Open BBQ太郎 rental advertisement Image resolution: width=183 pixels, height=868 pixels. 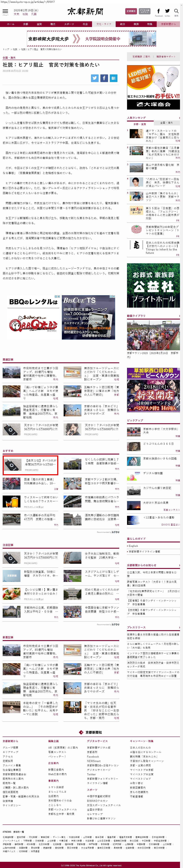point(33,317)
